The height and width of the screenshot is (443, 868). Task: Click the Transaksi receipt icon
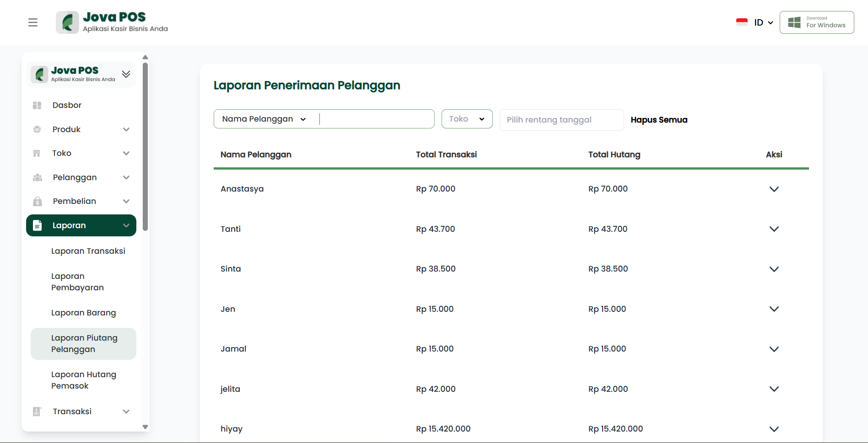[37, 411]
